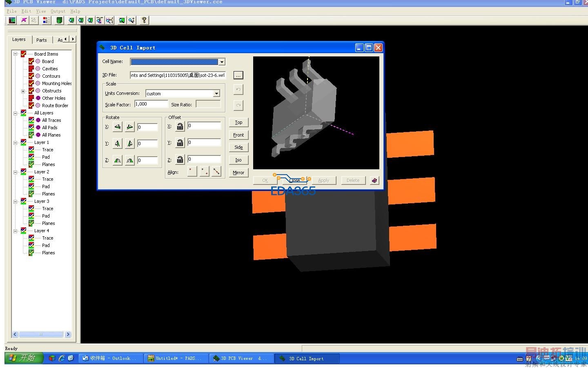Open the Output menu
This screenshot has height=368, width=588.
pyautogui.click(x=58, y=11)
